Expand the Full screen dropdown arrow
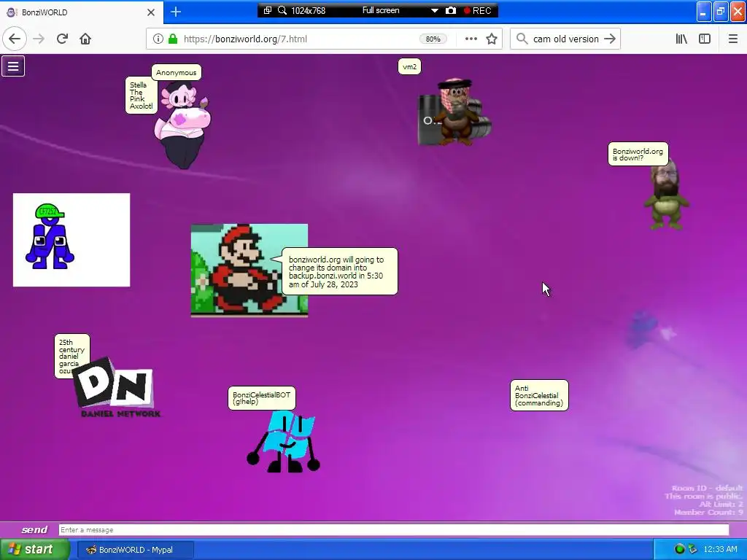 (x=435, y=10)
